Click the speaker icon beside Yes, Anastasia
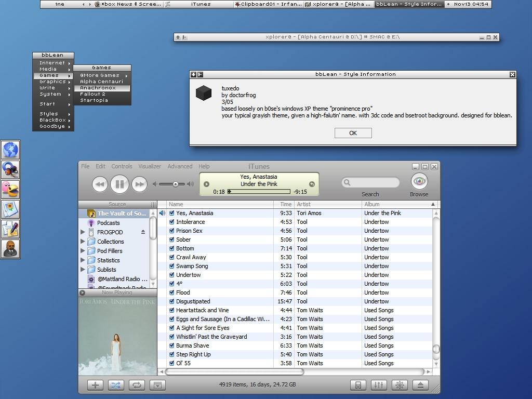 coord(162,213)
